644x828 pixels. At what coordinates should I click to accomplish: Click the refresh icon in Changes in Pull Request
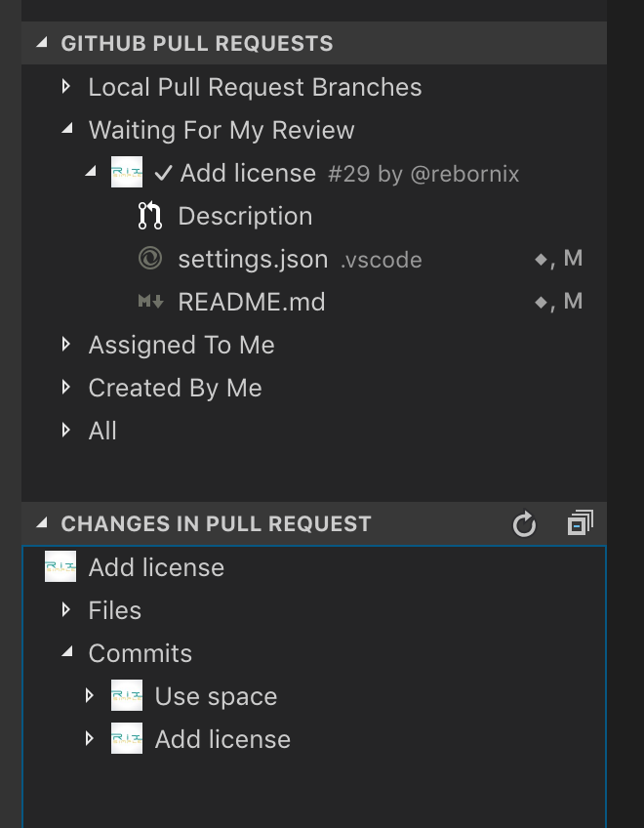[x=524, y=524]
